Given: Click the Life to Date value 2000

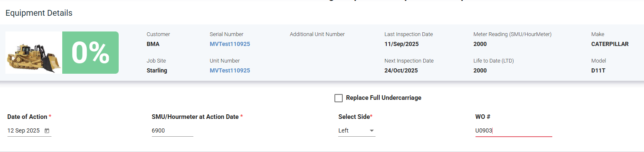Looking at the screenshot, I should point(480,70).
